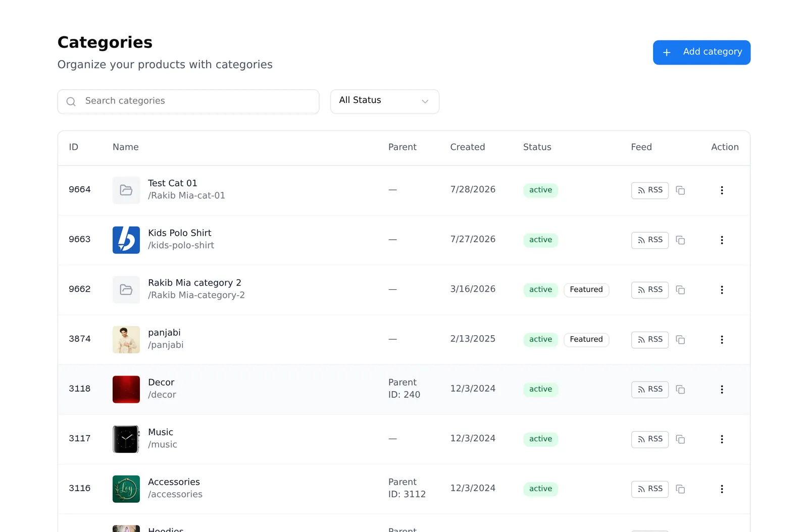Open RSS feed for Rakib Mia category 2
The width and height of the screenshot is (808, 532).
pyautogui.click(x=650, y=290)
